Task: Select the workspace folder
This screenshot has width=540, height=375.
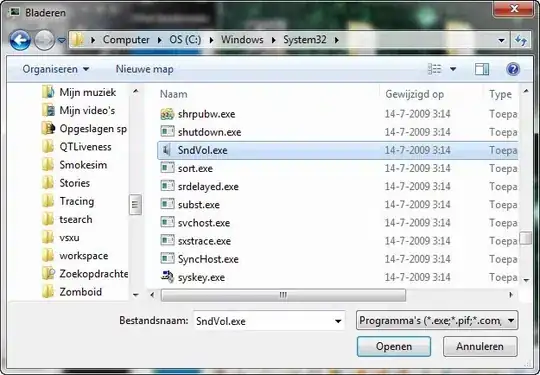Action: click(75, 256)
